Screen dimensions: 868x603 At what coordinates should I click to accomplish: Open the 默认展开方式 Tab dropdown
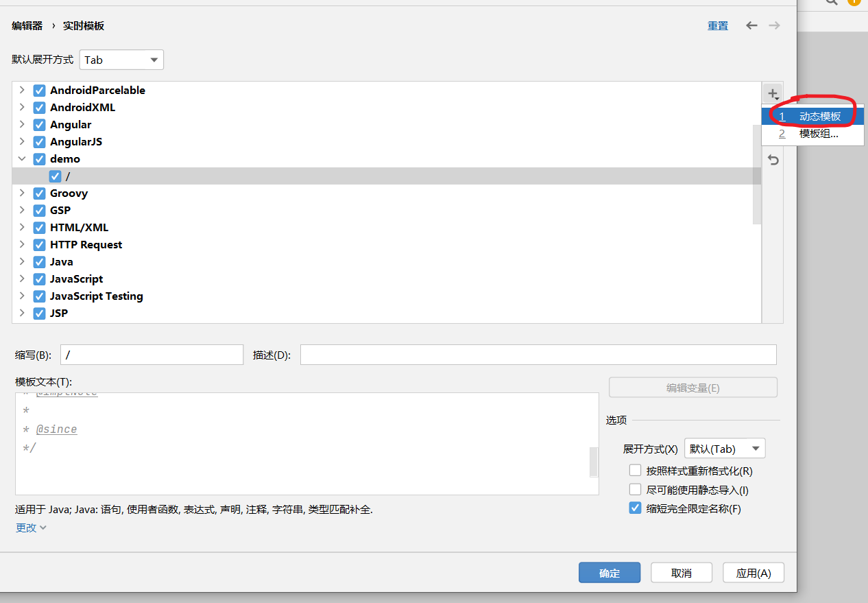pos(121,60)
